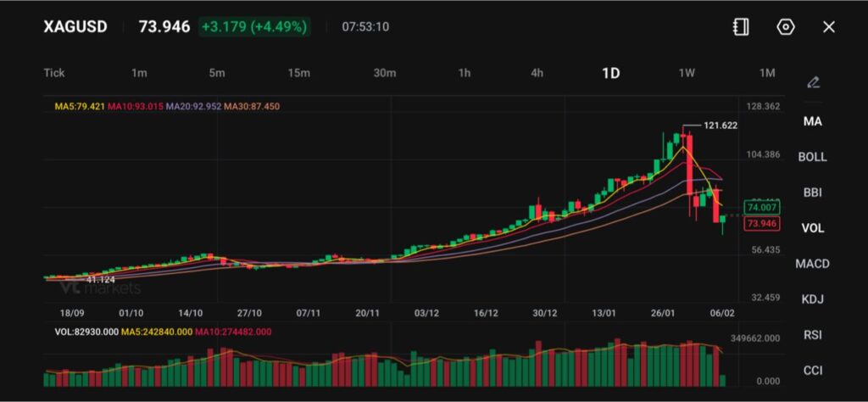
Task: Switch sub-chart to CCI indicator
Action: (x=812, y=371)
